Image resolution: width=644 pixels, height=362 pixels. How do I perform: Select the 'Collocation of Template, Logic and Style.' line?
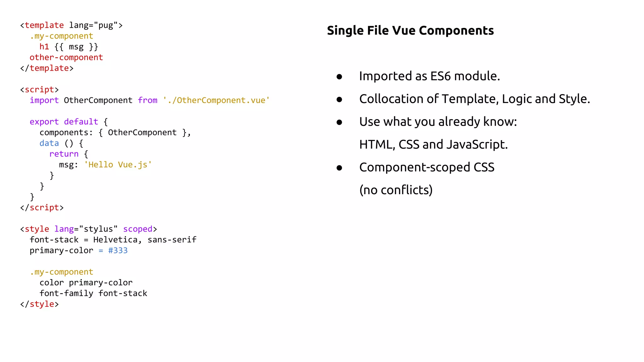tap(474, 99)
